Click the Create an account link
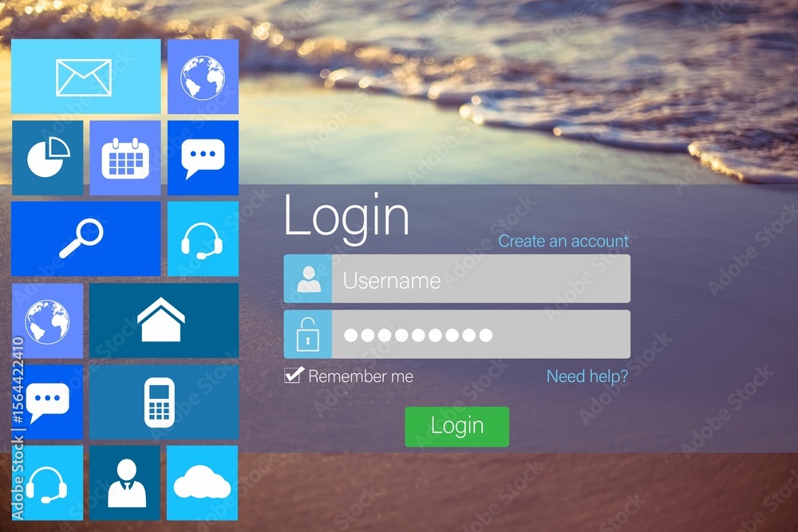Screen dimensions: 798x532 click(563, 241)
